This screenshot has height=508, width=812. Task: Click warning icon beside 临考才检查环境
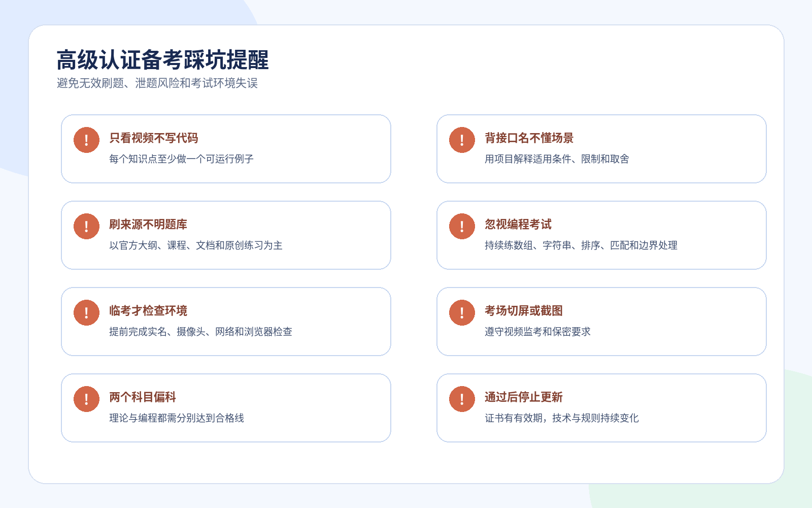[86, 312]
